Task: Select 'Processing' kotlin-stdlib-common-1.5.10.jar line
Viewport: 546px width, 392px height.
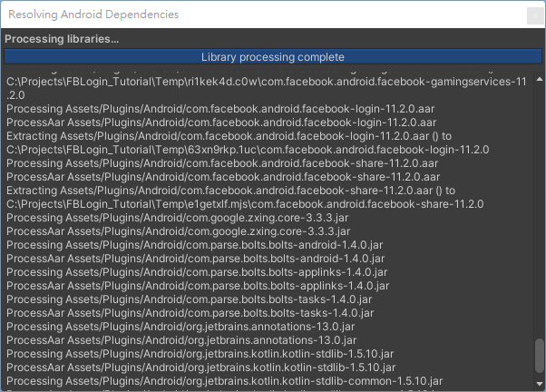Action: [x=225, y=380]
